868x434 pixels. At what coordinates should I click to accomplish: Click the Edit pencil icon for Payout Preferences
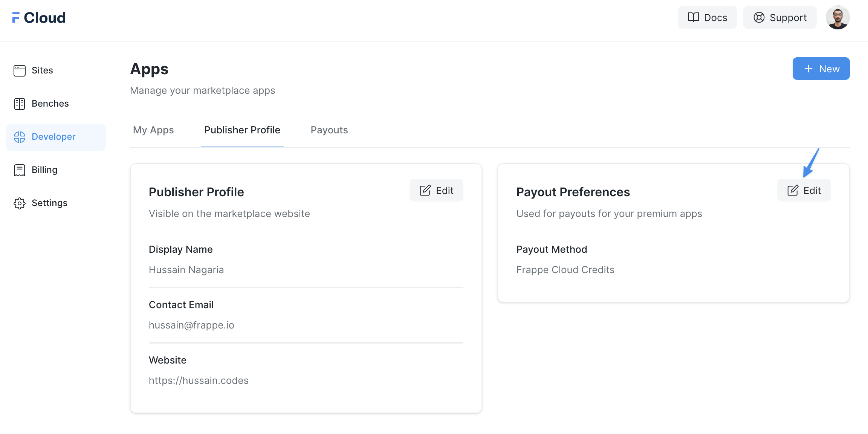(x=793, y=190)
